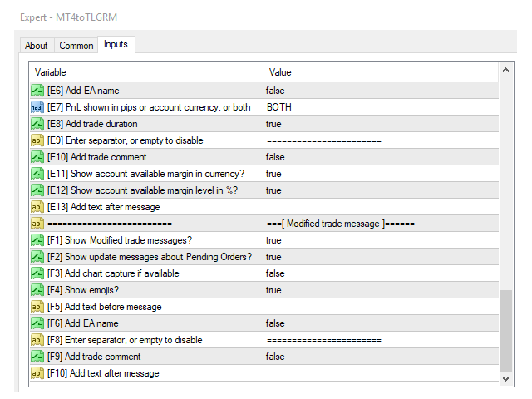Screen dimensions: 532x399
Task: Click the Variable column header
Action: tap(146, 72)
